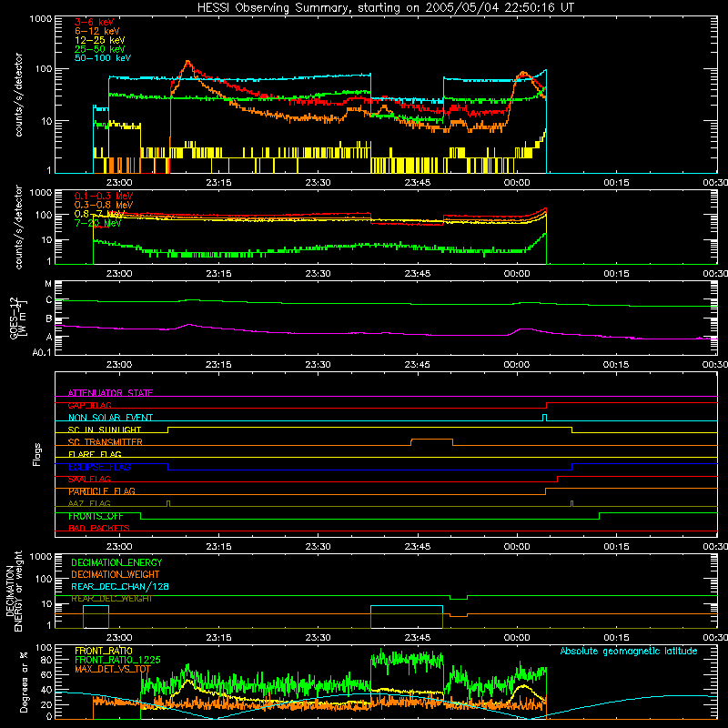728x728 pixels.
Task: Click the REAR_DEC_CHAN/128 legend label
Action: 120,587
